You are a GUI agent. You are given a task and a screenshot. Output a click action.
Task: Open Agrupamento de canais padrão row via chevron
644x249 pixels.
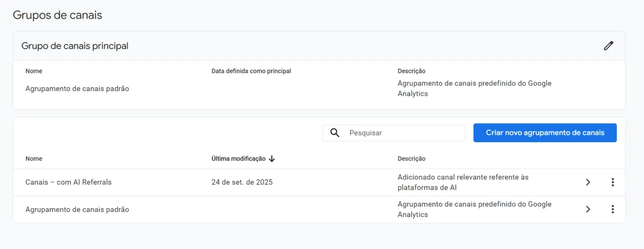click(588, 209)
